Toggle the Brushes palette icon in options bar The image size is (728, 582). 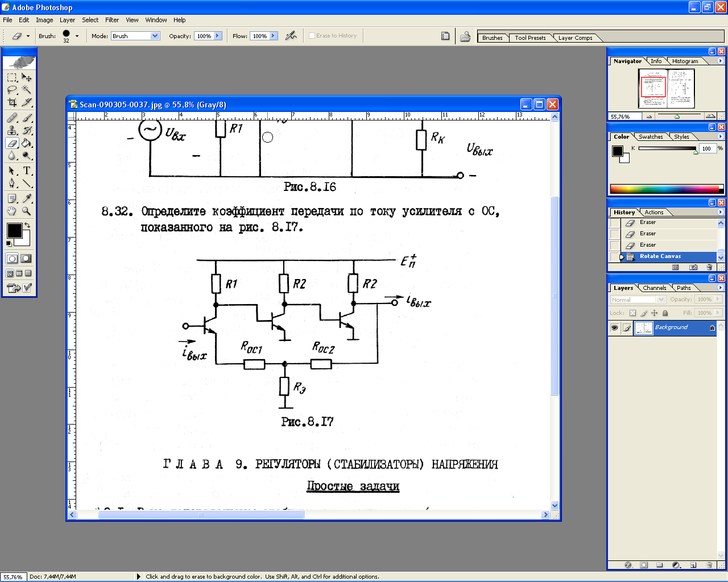[x=445, y=36]
